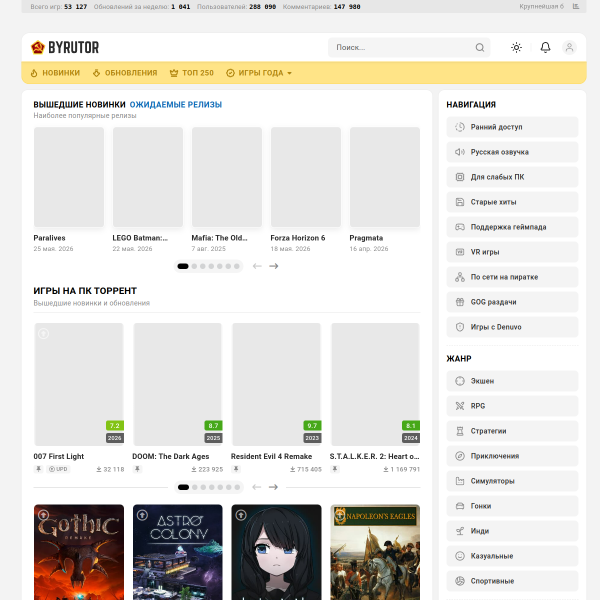600x600 pixels.
Task: Open the Gothic Remake cover
Action: pyautogui.click(x=79, y=552)
